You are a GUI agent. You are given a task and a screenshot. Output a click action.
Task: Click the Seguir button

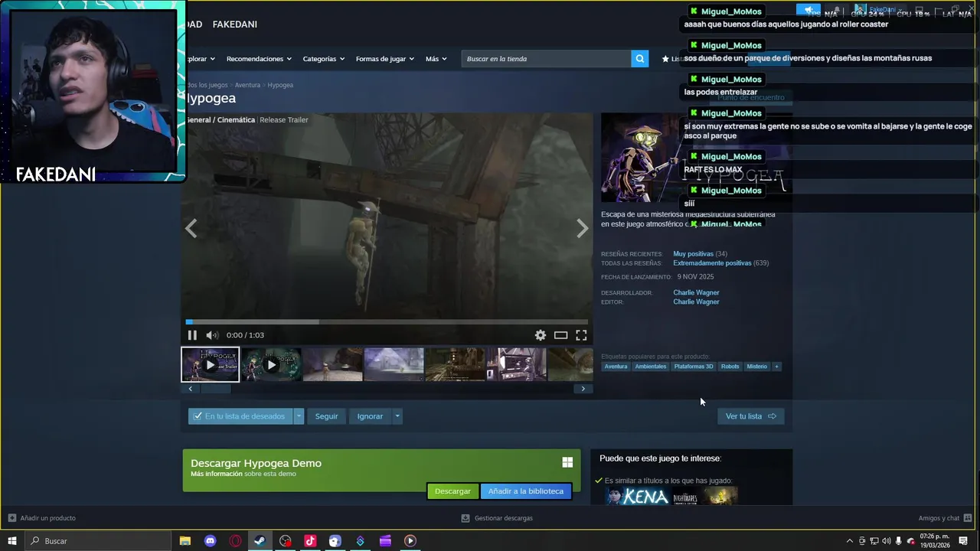tap(326, 416)
